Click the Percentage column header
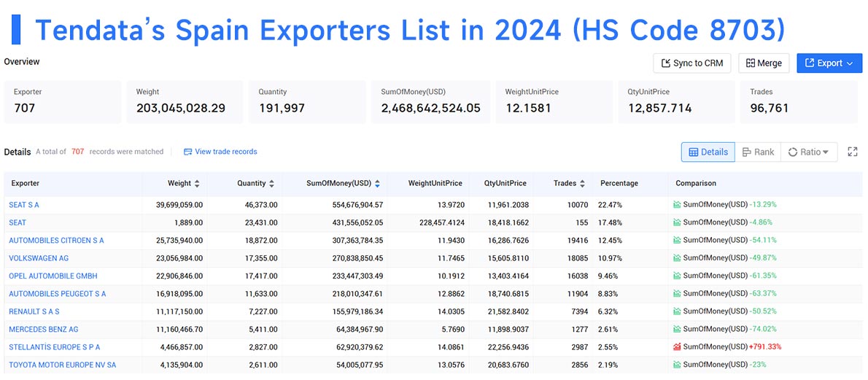The image size is (868, 380). [x=619, y=183]
